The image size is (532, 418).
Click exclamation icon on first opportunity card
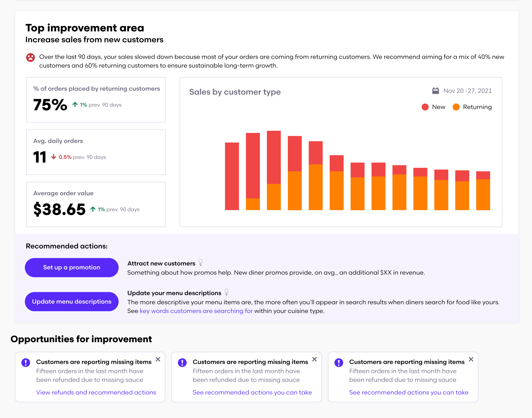point(26,362)
